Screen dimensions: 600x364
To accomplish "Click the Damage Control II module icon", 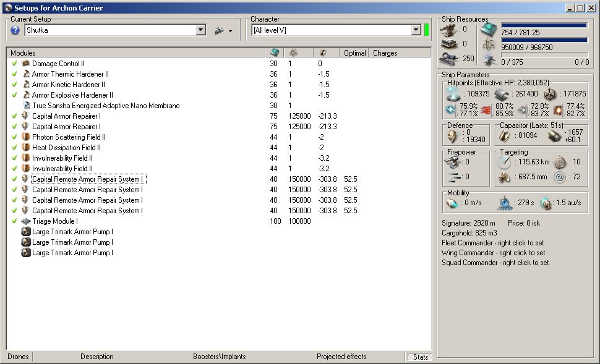I will click(x=25, y=64).
